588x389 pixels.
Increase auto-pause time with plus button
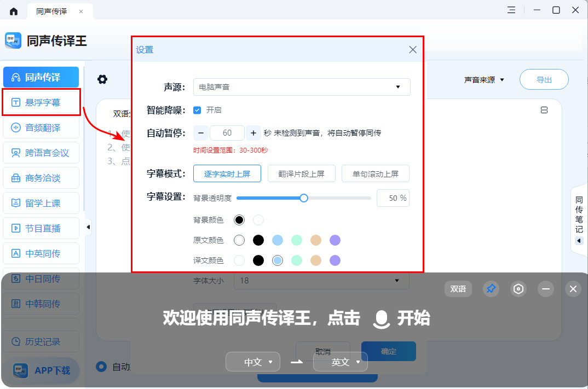[253, 133]
